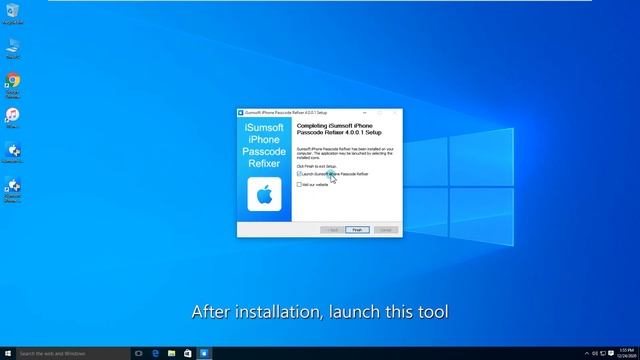Click the active Setup taskbar icon

click(x=204, y=353)
